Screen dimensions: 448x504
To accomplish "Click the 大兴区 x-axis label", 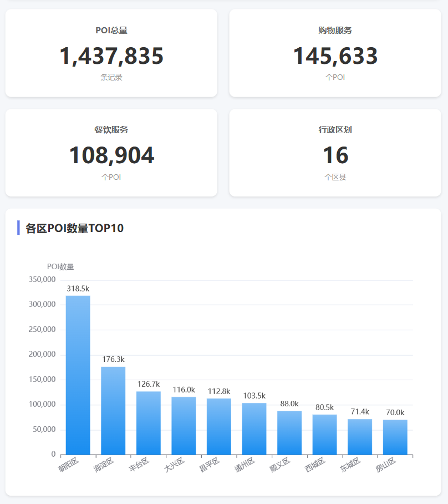I will (174, 465).
